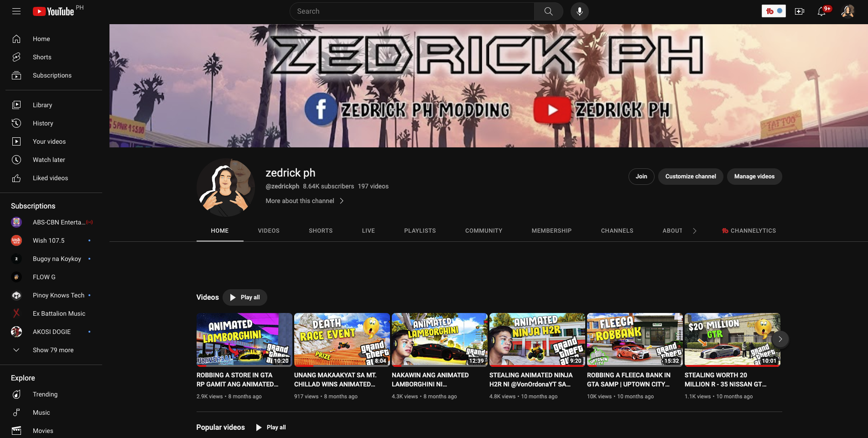868x438 pixels.
Task: Play all in Videos section
Action: click(245, 297)
